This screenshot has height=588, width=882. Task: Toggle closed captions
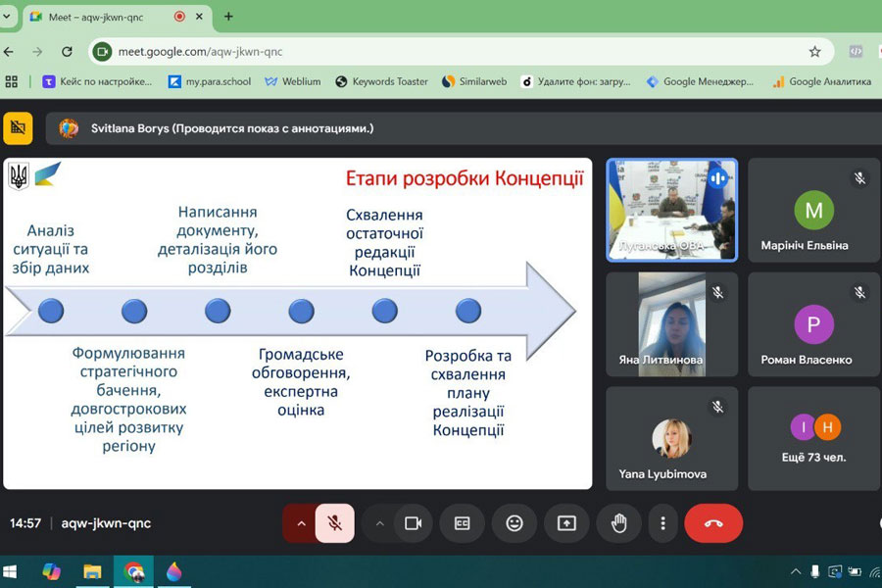coord(463,523)
